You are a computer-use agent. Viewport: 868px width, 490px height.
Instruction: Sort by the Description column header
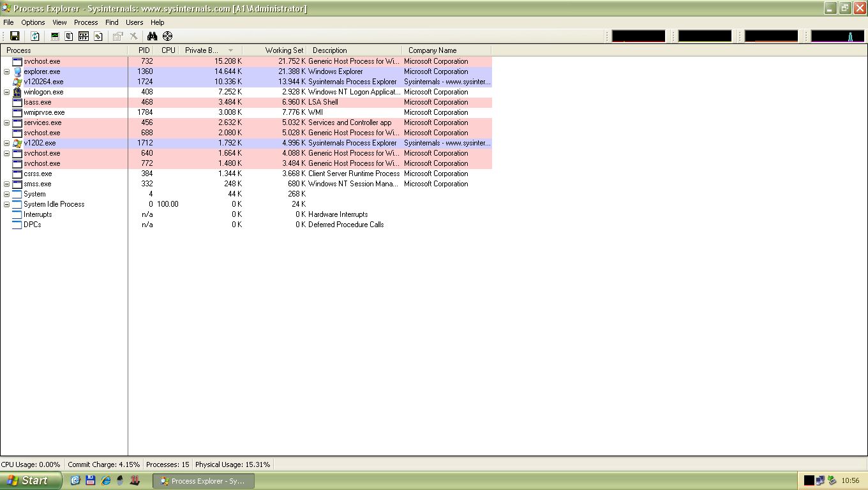354,50
